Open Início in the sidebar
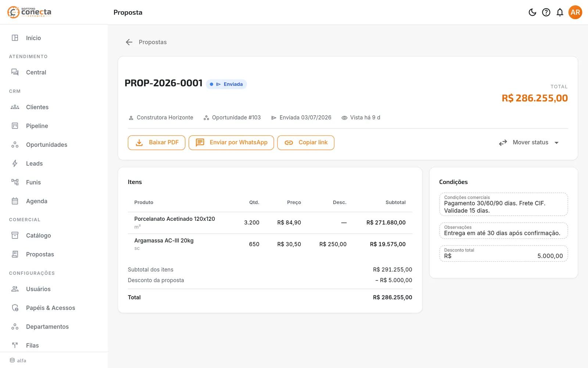 point(54,38)
